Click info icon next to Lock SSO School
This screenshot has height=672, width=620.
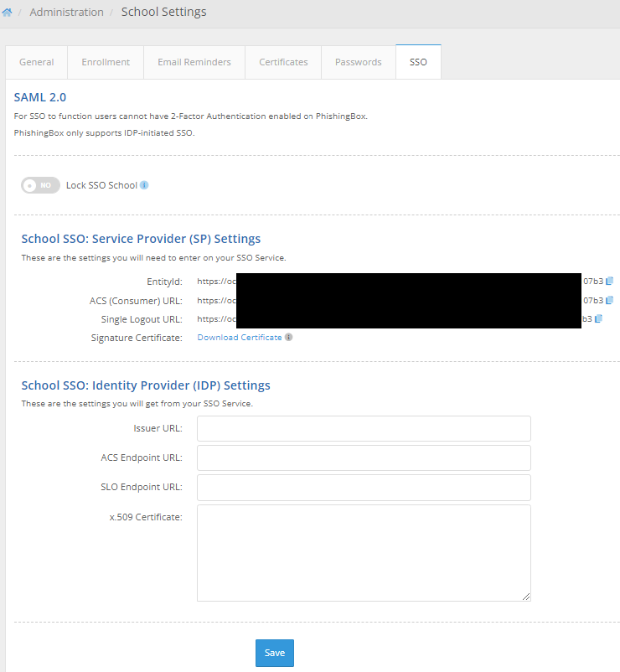(144, 185)
